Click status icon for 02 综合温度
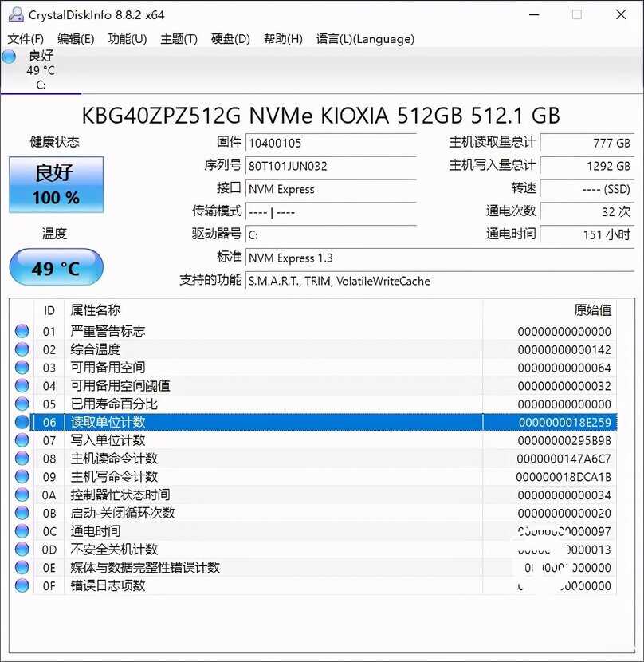 pos(22,349)
